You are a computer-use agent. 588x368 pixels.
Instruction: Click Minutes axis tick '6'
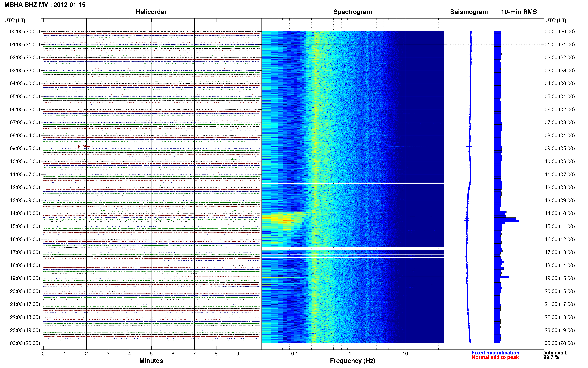[x=173, y=354]
